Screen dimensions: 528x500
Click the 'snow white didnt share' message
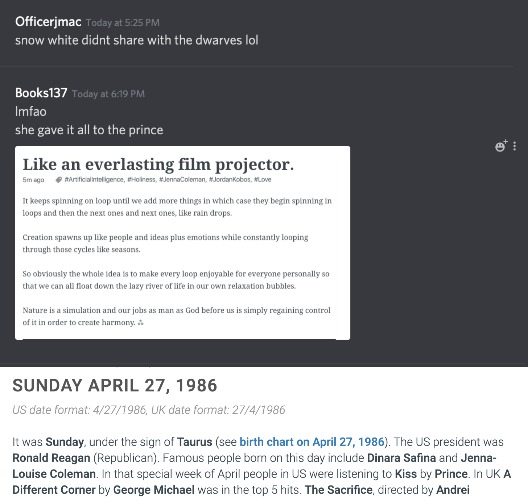(137, 40)
